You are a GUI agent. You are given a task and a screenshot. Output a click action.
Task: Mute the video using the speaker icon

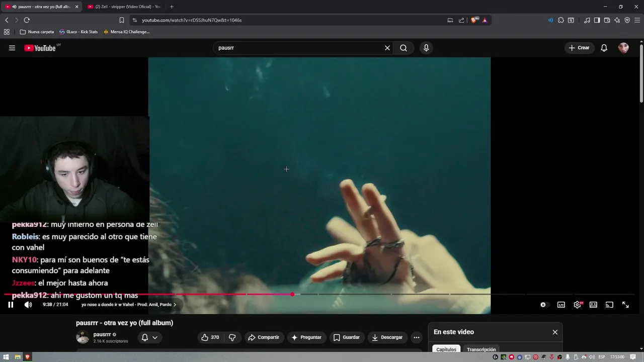click(x=28, y=305)
